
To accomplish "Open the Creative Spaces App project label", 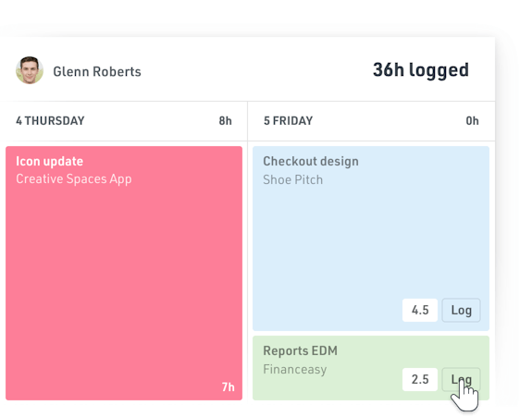I will pyautogui.click(x=74, y=179).
